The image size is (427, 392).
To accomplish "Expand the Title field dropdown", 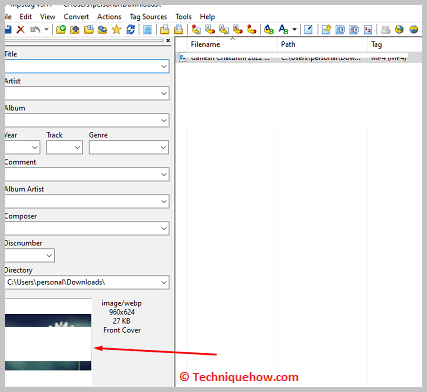I will [164, 66].
